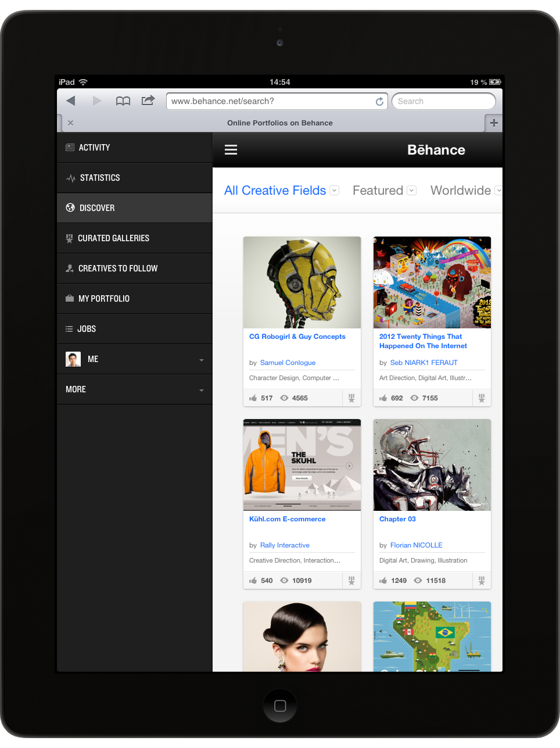Click the Creatives to Follow person icon

[70, 269]
